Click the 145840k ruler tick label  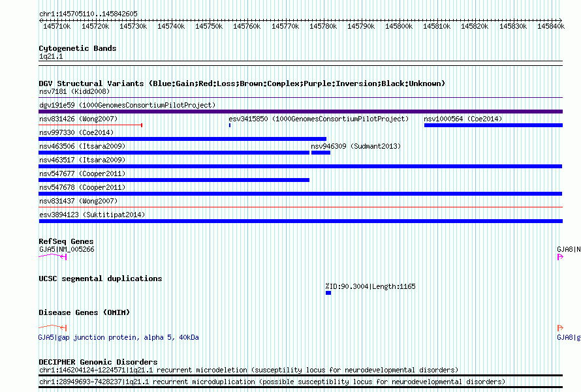pos(551,26)
